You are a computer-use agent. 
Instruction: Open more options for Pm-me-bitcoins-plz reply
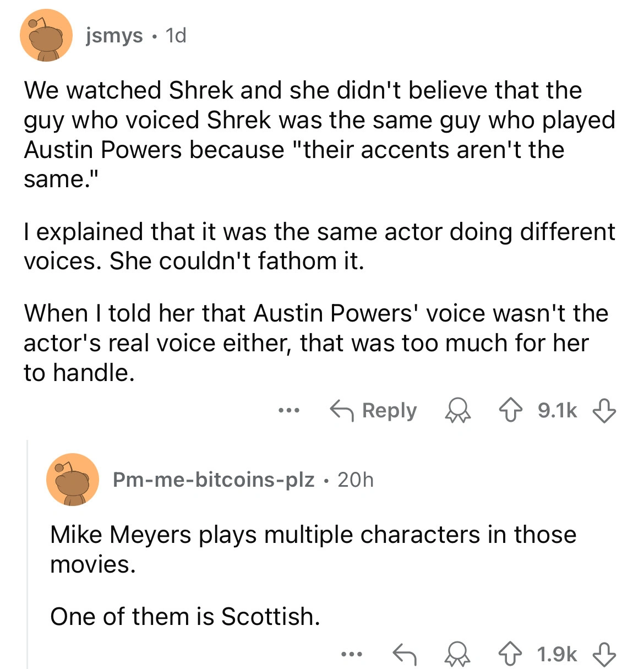350,654
